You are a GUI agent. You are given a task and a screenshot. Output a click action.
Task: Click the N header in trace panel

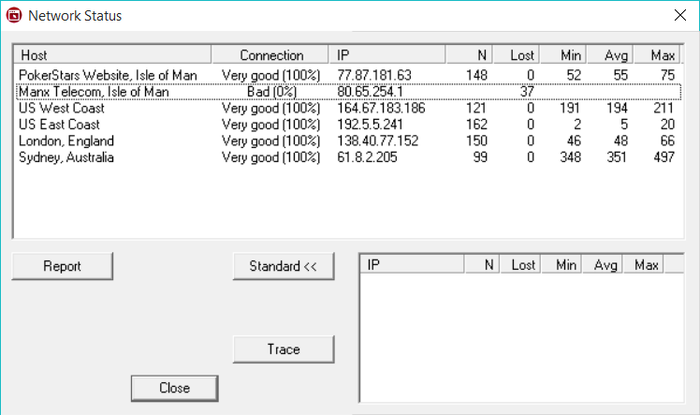pos(482,265)
